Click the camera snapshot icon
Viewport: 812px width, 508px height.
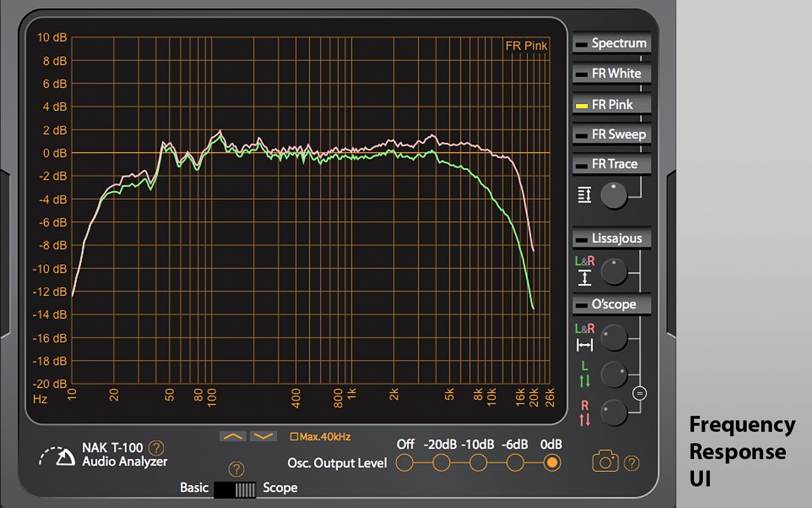coord(605,461)
